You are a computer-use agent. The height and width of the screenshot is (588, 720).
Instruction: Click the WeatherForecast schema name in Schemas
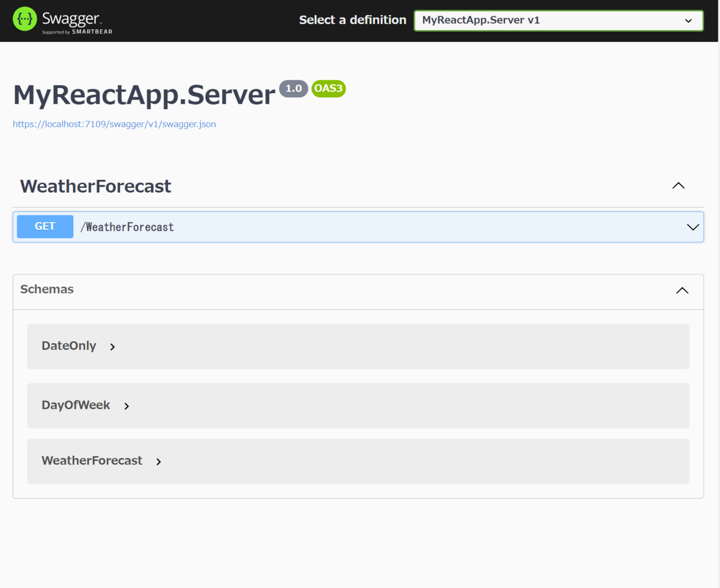pyautogui.click(x=92, y=461)
